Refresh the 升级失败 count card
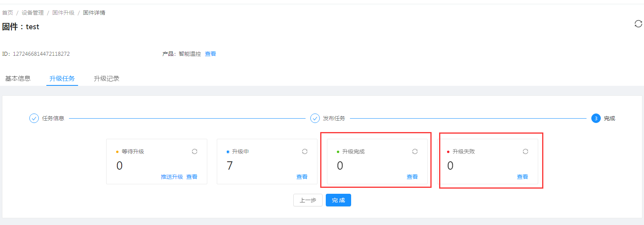Screen dimensions: 644x225 point(526,151)
